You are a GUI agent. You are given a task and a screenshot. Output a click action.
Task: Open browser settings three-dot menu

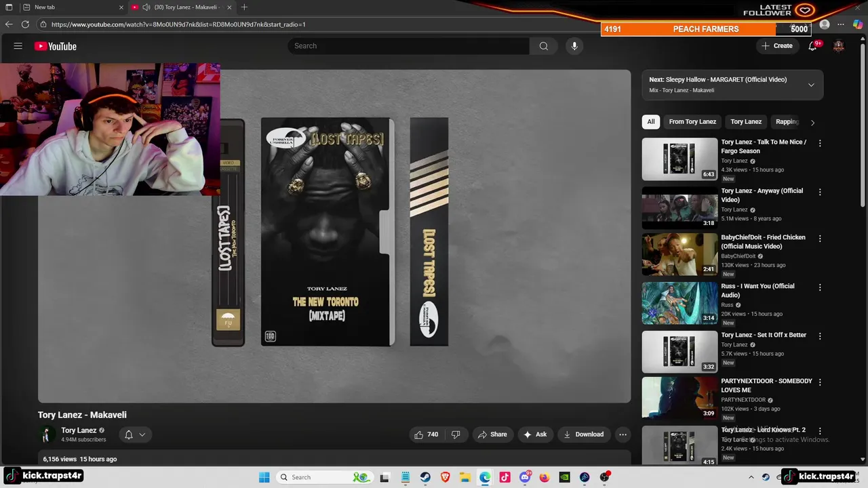842,24
